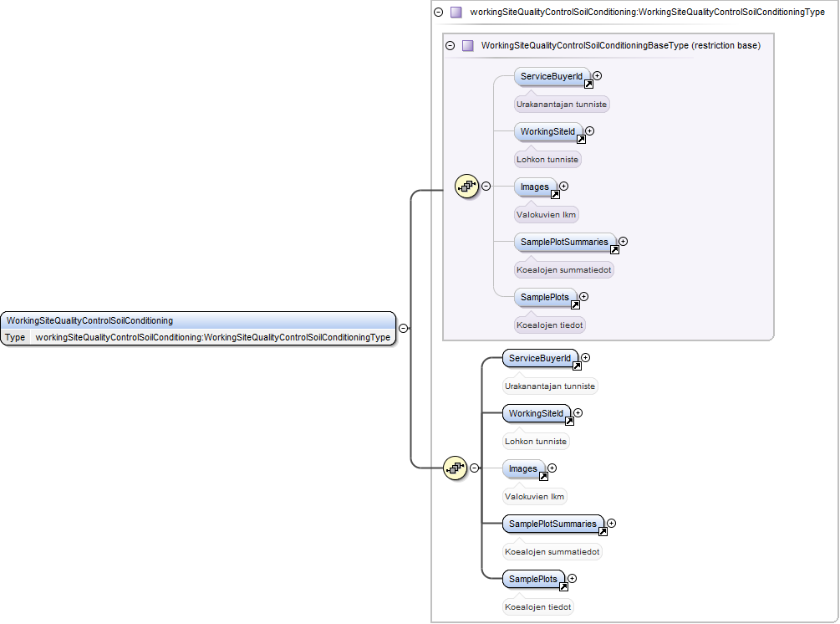Expand ServiceBuyerId in the restriction base box
Image resolution: width=840 pixels, height=624 pixels.
(598, 76)
